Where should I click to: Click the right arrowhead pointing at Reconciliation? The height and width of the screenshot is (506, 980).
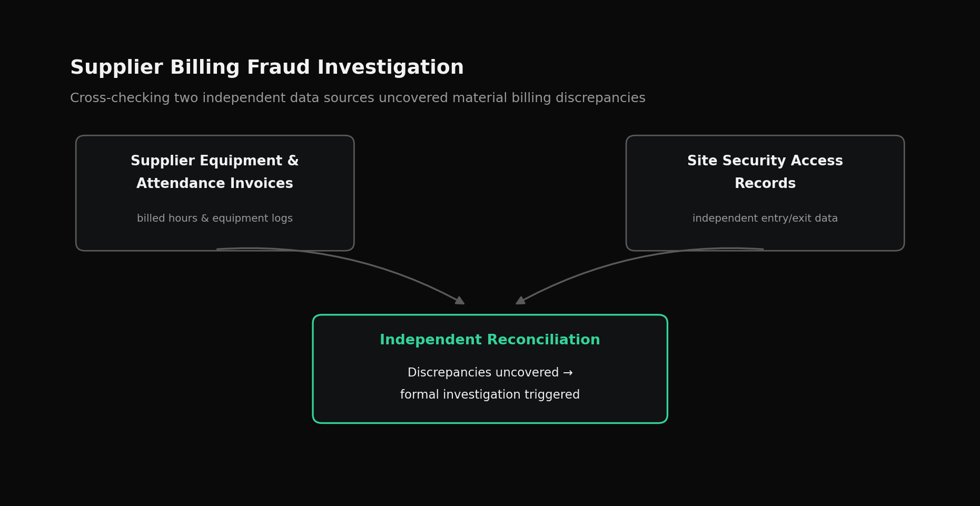click(x=521, y=300)
